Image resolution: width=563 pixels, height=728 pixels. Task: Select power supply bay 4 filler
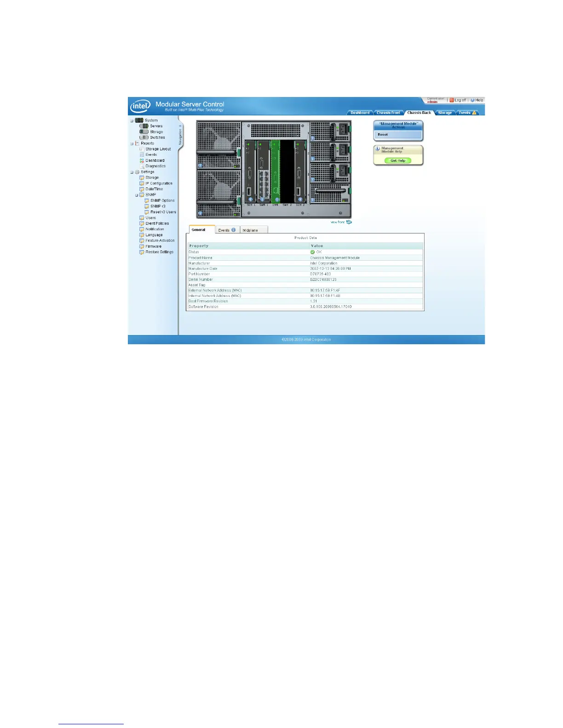click(x=330, y=193)
